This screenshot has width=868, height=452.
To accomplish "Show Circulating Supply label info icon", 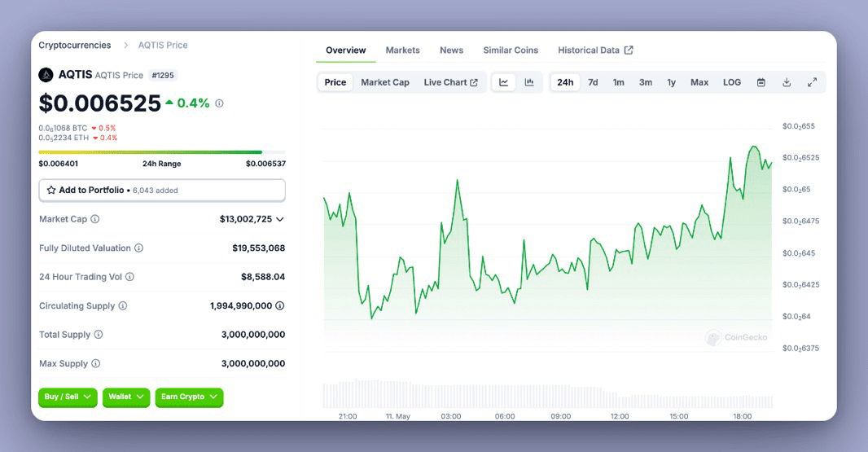I will tap(123, 305).
